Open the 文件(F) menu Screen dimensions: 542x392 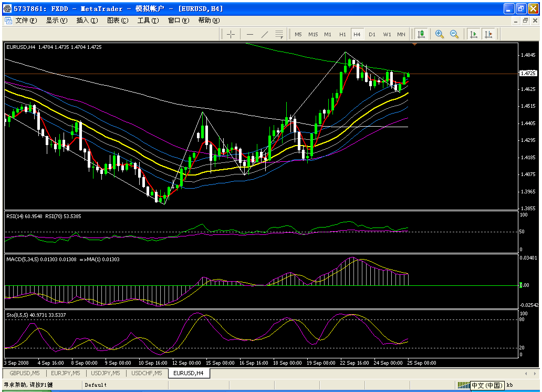point(26,20)
